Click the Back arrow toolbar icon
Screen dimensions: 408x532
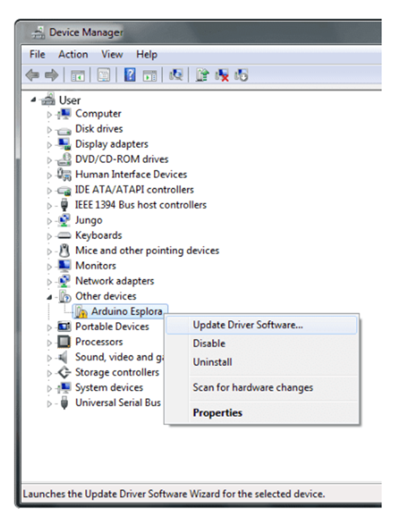32,75
